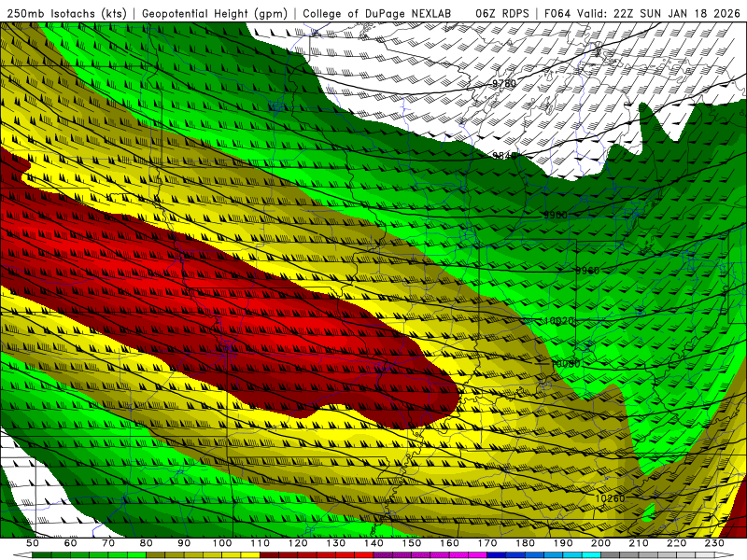The width and height of the screenshot is (747, 560).
Task: Click the 10080 height contour label
Action: pyautogui.click(x=566, y=364)
